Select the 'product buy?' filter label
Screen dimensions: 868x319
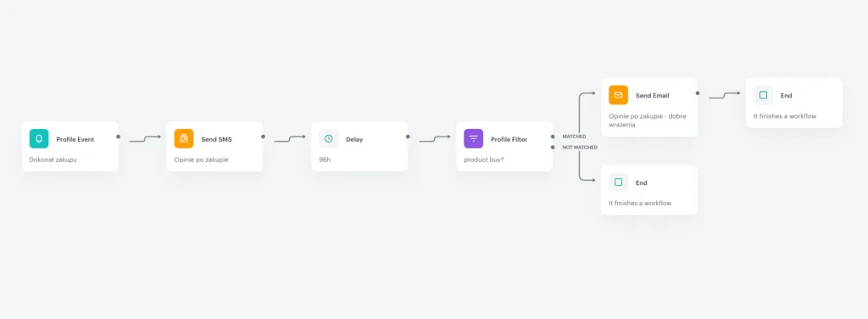tap(484, 159)
